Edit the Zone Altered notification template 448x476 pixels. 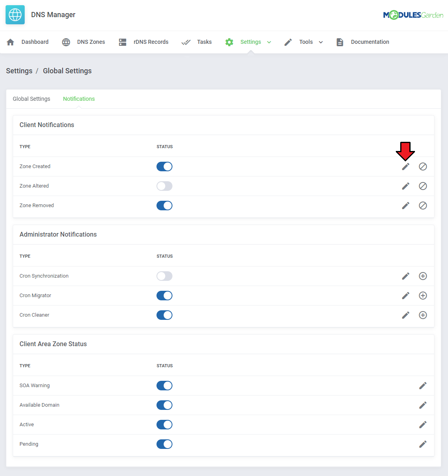pos(405,186)
